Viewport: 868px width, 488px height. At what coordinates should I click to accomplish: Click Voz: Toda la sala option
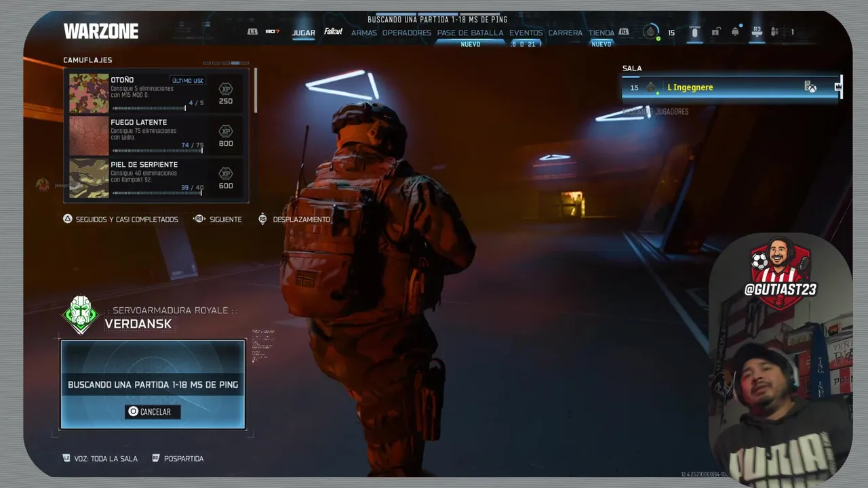tap(106, 459)
